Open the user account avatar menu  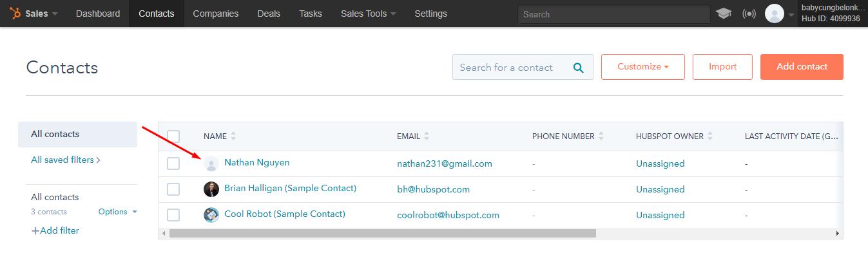click(775, 14)
